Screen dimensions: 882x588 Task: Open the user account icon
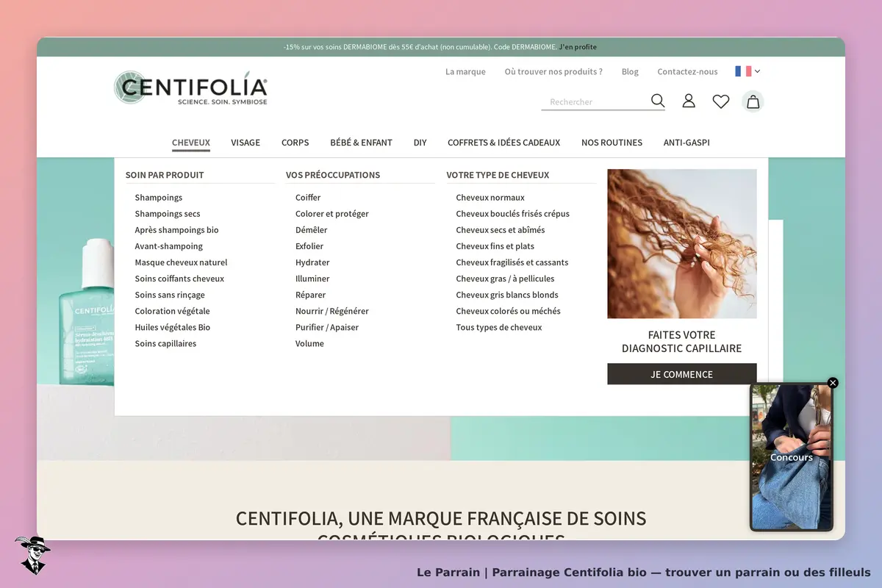tap(689, 101)
